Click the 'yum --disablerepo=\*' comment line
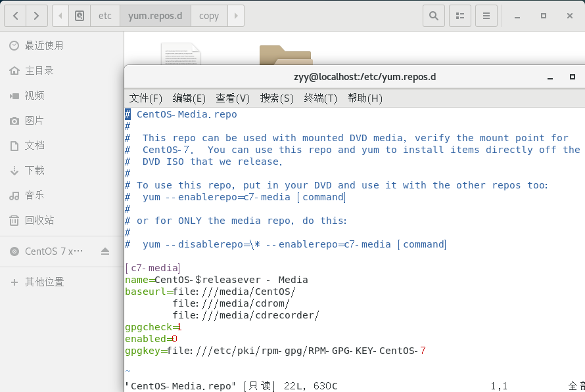The height and width of the screenshot is (392, 585). pyautogui.click(x=286, y=244)
